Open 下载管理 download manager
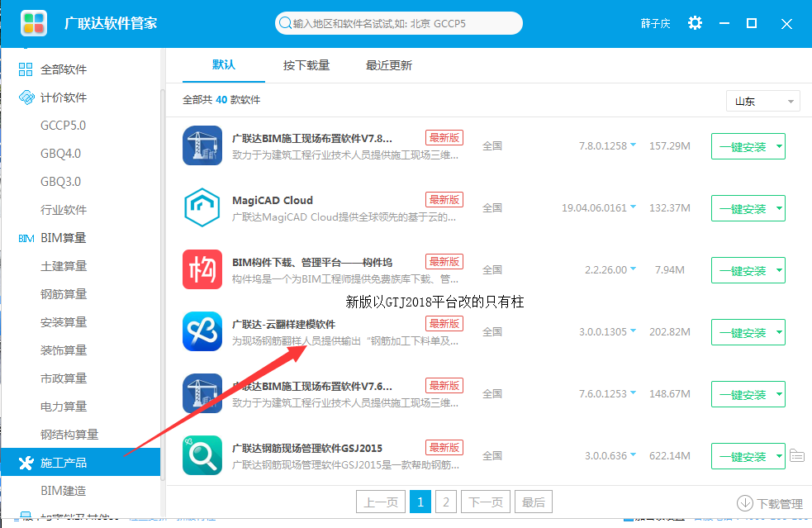Viewport: 812px width, 528px height. [770, 503]
